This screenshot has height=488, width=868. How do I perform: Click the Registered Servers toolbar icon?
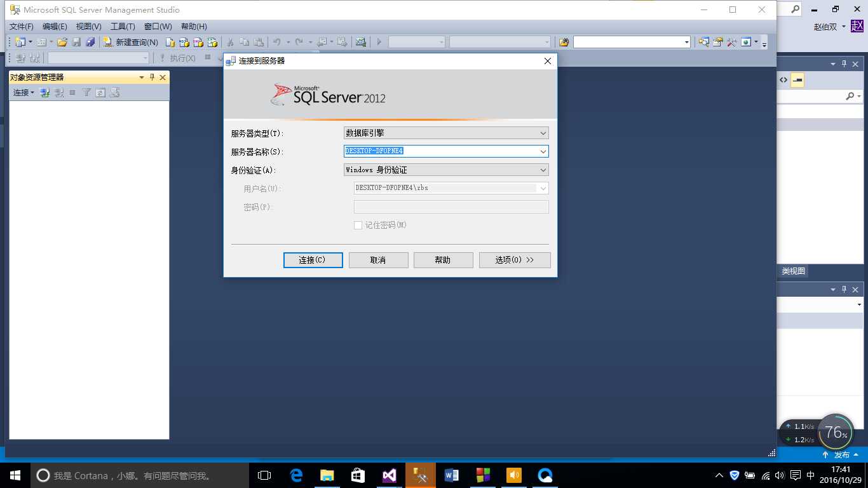(x=704, y=42)
